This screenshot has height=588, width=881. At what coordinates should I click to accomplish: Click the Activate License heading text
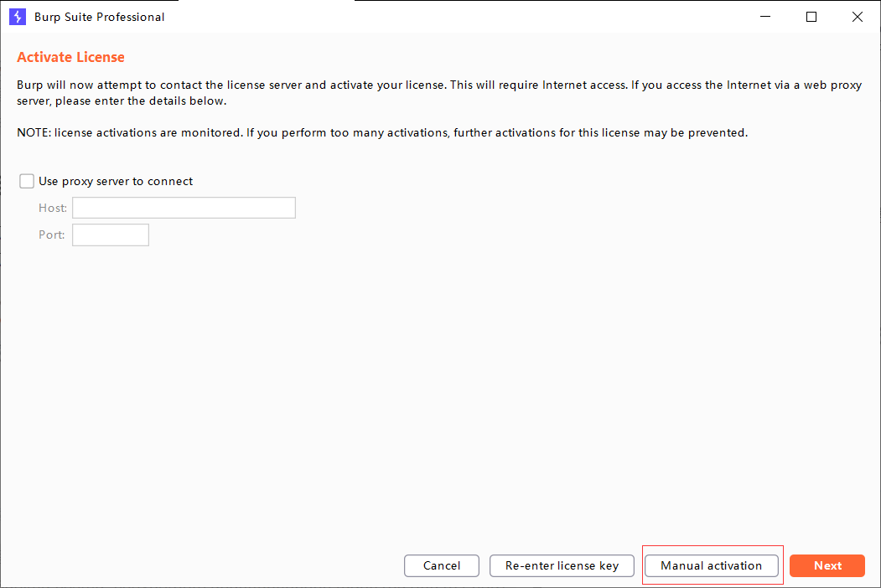[70, 57]
